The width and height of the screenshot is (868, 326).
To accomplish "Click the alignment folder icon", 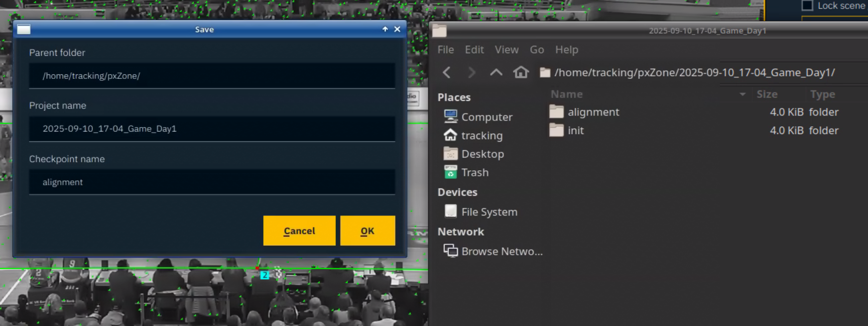I will click(x=556, y=112).
